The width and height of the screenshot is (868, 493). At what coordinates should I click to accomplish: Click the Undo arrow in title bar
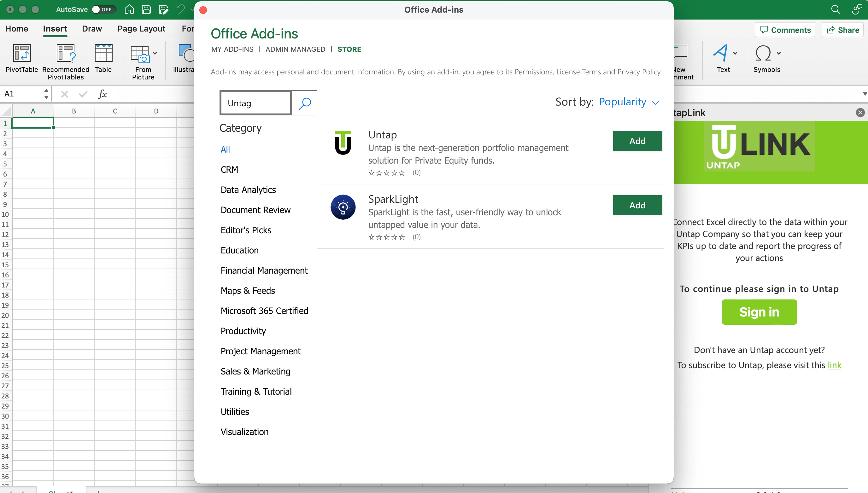181,9
